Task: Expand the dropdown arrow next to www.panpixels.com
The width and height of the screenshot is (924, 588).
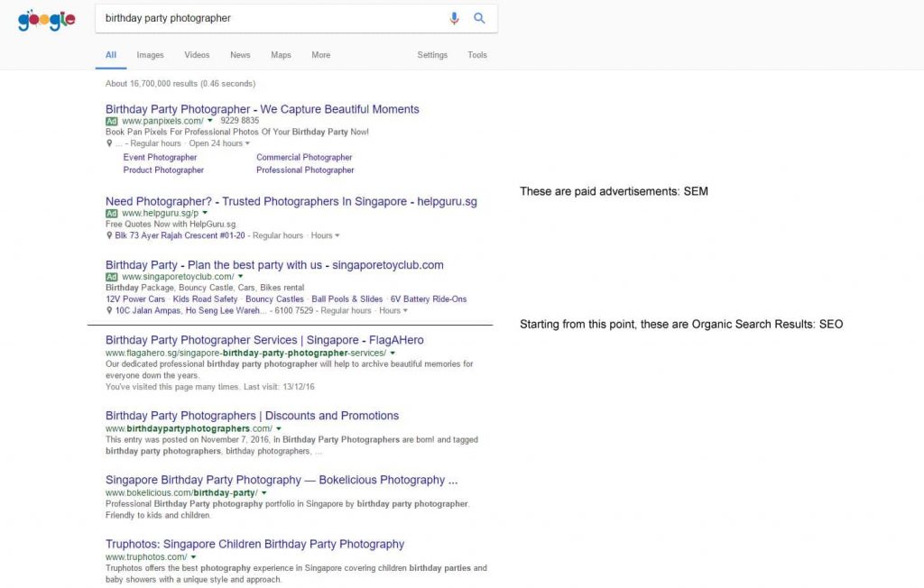Action: point(209,121)
